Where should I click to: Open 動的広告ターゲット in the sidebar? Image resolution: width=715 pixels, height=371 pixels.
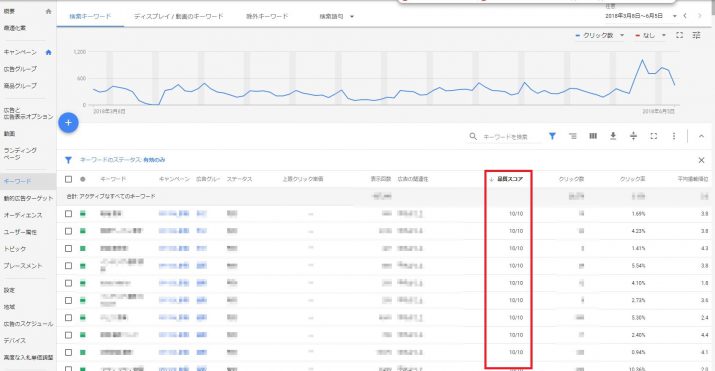(28, 198)
